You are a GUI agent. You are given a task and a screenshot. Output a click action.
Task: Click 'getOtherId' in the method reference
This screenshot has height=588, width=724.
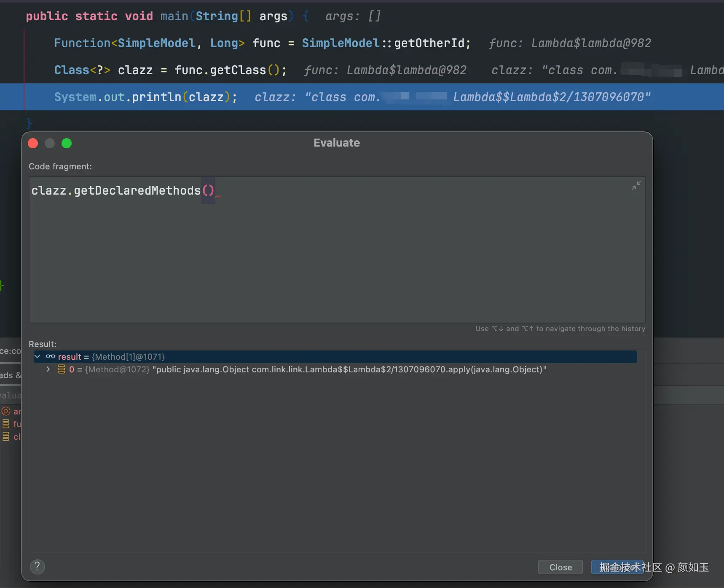(x=429, y=43)
